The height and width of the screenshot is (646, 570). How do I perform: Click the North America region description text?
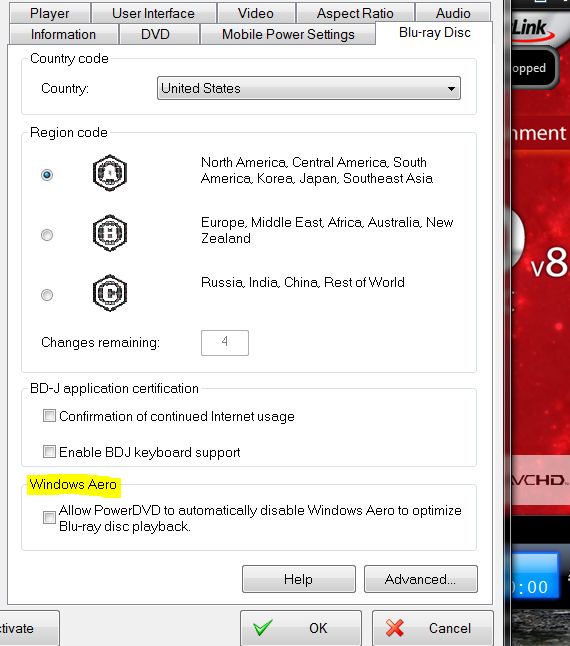pyautogui.click(x=317, y=170)
